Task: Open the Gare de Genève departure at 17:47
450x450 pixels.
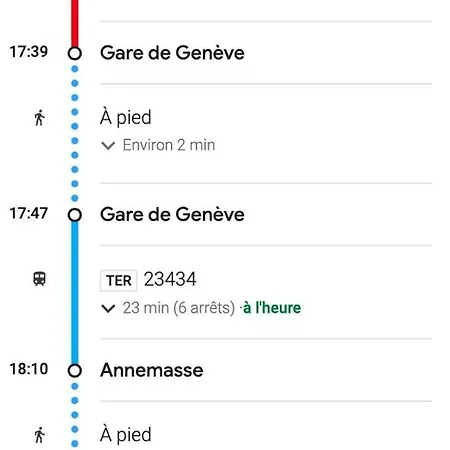Action: pyautogui.click(x=172, y=214)
